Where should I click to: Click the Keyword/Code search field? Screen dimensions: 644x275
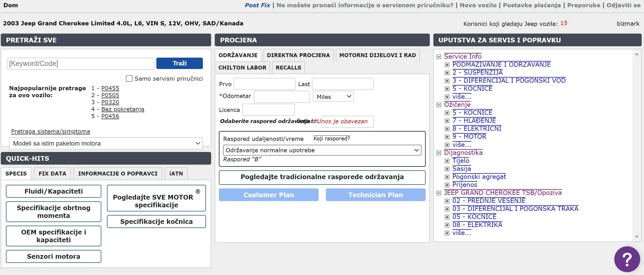click(x=81, y=64)
